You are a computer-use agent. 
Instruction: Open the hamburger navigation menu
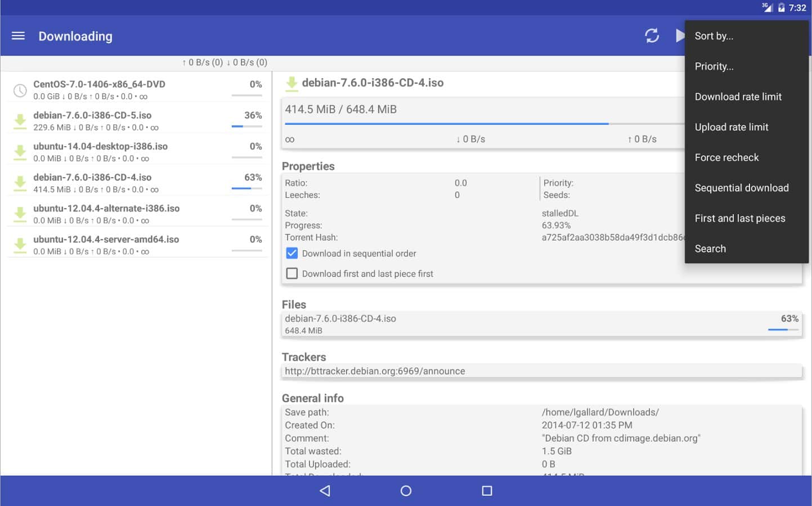click(x=18, y=36)
